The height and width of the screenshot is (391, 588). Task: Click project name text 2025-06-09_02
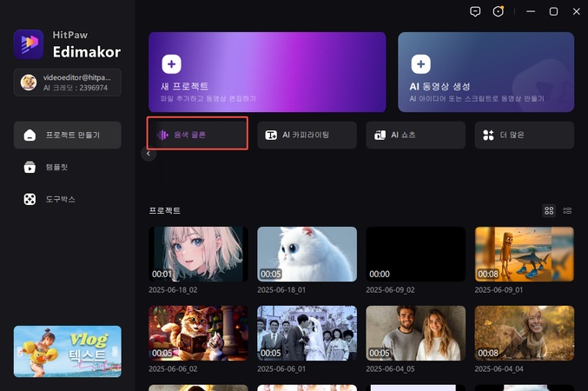tap(390, 290)
